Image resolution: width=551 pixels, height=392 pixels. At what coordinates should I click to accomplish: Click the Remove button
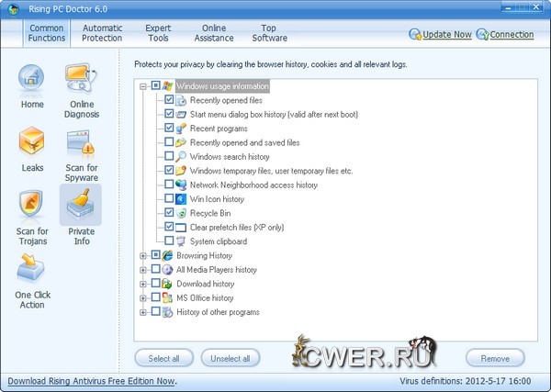pos(495,358)
